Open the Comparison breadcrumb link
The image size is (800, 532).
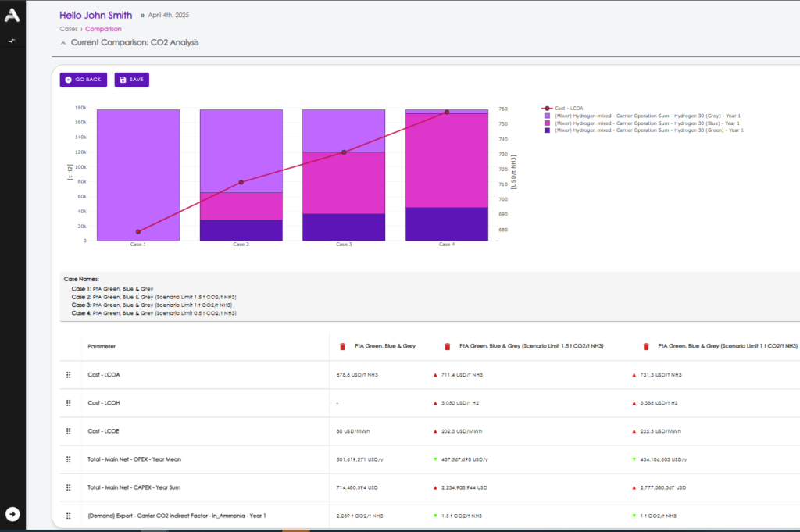click(x=103, y=29)
